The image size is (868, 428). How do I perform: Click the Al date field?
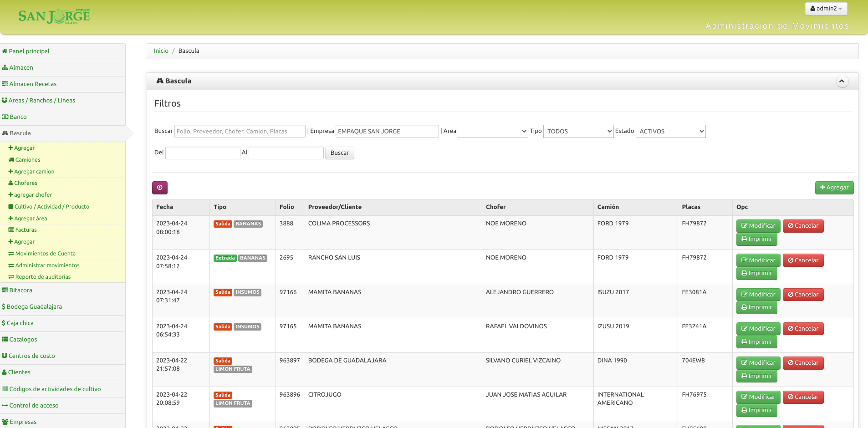286,153
